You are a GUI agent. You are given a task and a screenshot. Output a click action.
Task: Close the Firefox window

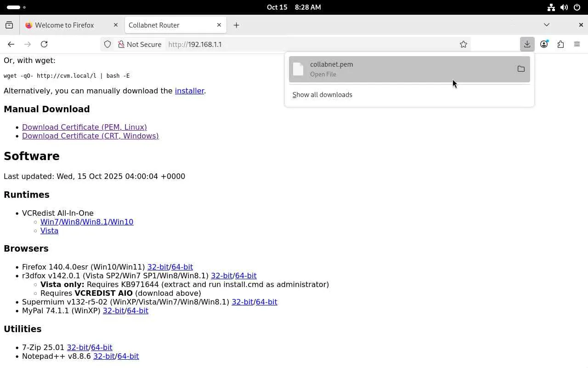581,25
